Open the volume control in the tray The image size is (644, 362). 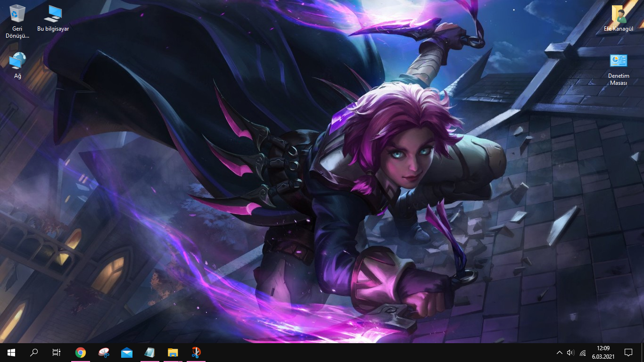[571, 352]
